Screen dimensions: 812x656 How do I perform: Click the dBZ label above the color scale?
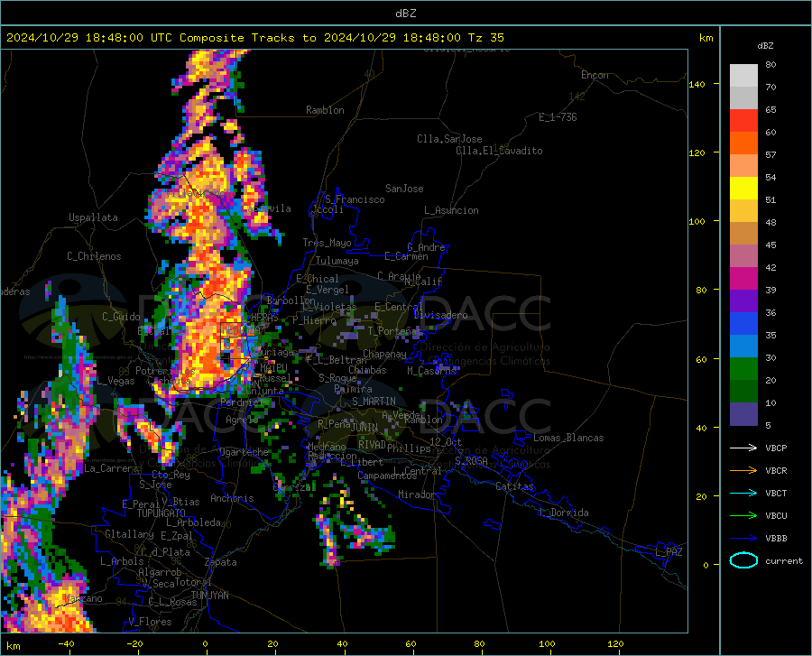(765, 45)
